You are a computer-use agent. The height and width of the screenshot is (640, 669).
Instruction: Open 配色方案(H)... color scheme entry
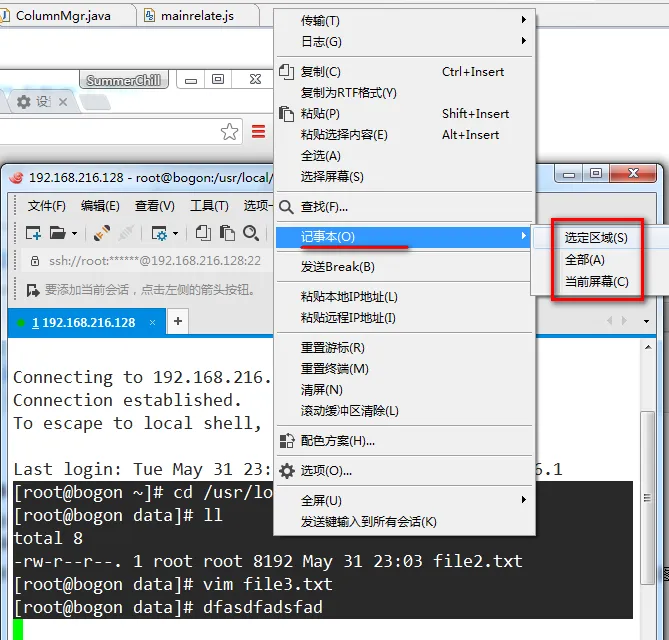pos(404,441)
